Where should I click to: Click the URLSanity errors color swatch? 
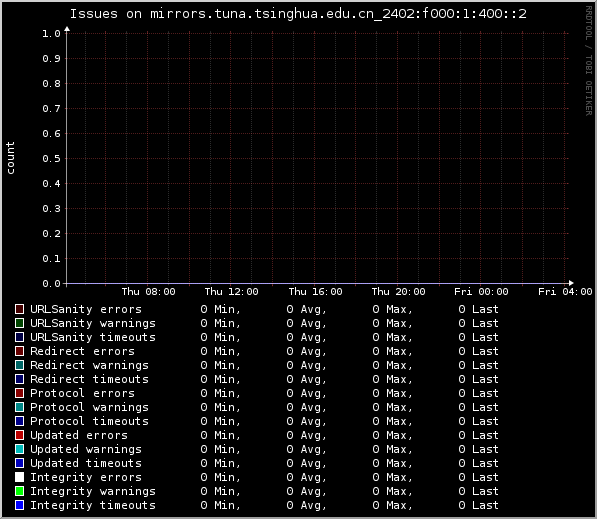19,309
